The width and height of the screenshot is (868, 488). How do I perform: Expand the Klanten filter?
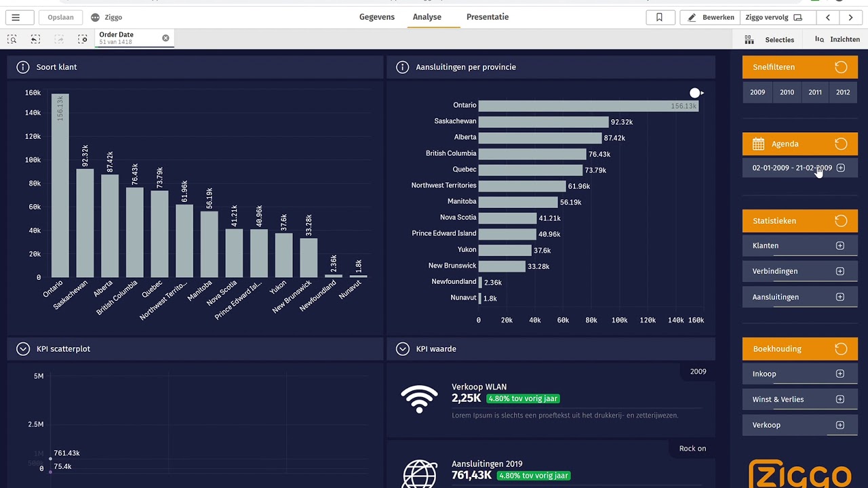tap(840, 245)
